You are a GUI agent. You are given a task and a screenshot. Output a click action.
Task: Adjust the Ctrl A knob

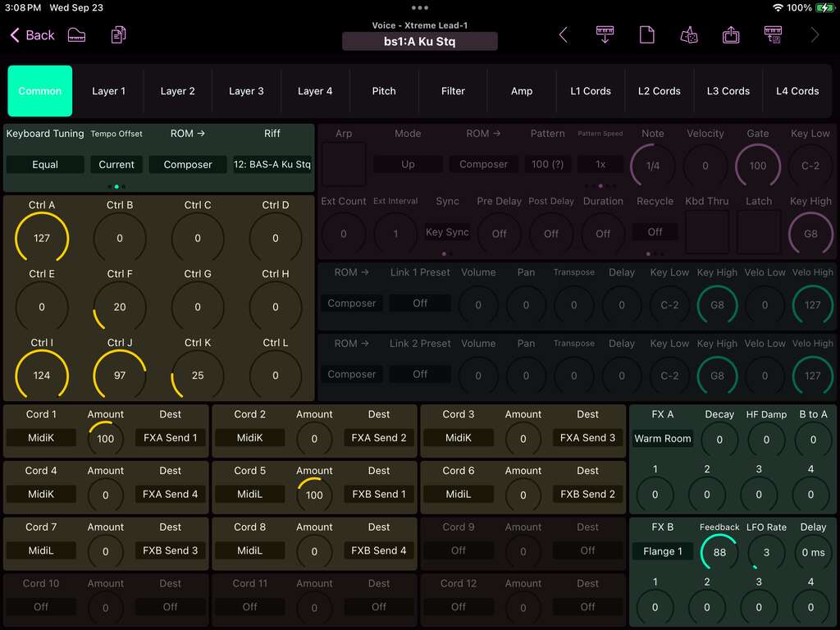pyautogui.click(x=42, y=239)
